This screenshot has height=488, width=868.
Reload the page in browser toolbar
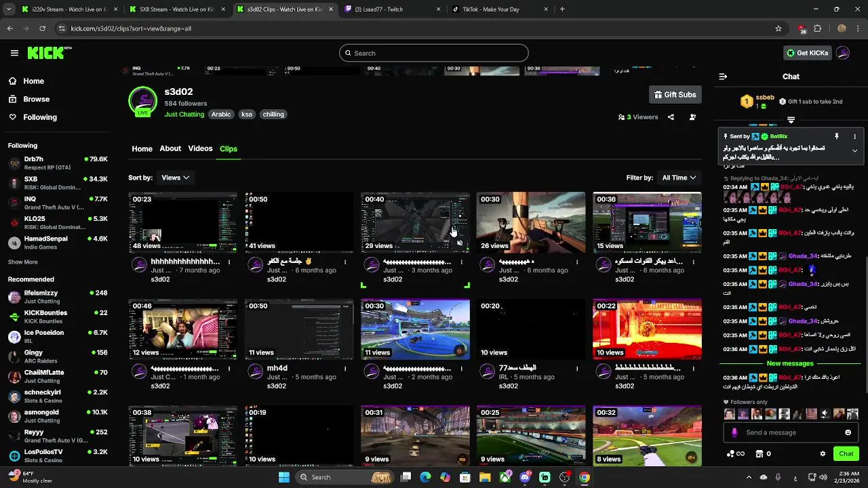pos(42,28)
